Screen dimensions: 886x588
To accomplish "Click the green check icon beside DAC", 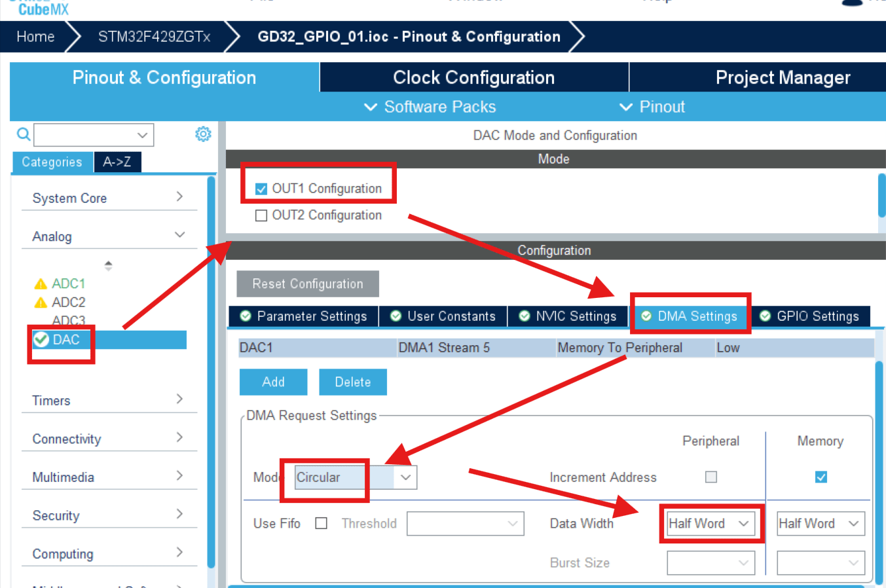I will coord(41,339).
